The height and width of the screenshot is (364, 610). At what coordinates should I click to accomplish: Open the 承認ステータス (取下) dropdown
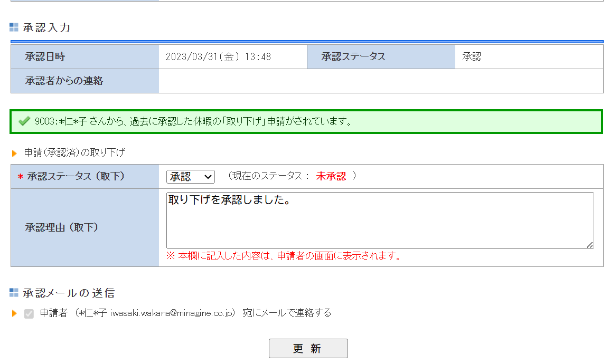click(190, 177)
